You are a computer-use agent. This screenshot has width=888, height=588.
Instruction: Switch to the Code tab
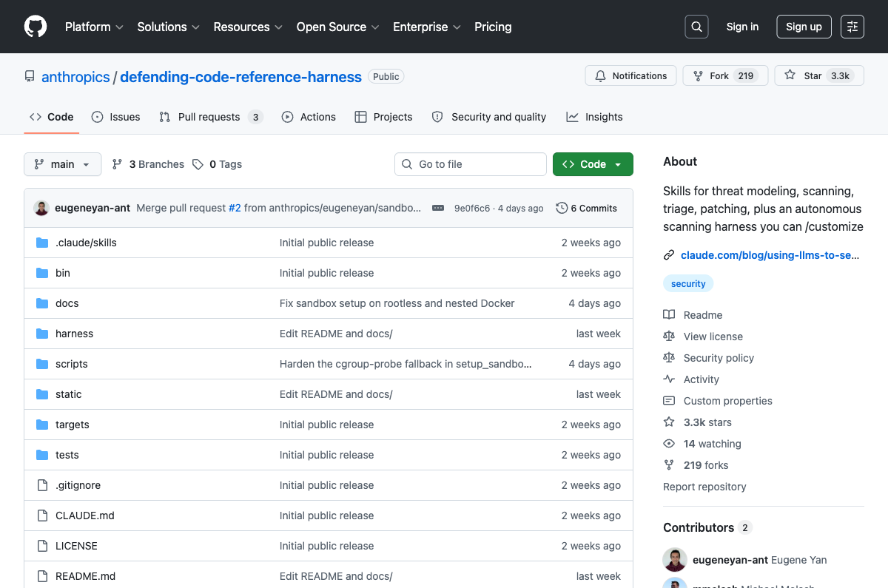(x=52, y=117)
